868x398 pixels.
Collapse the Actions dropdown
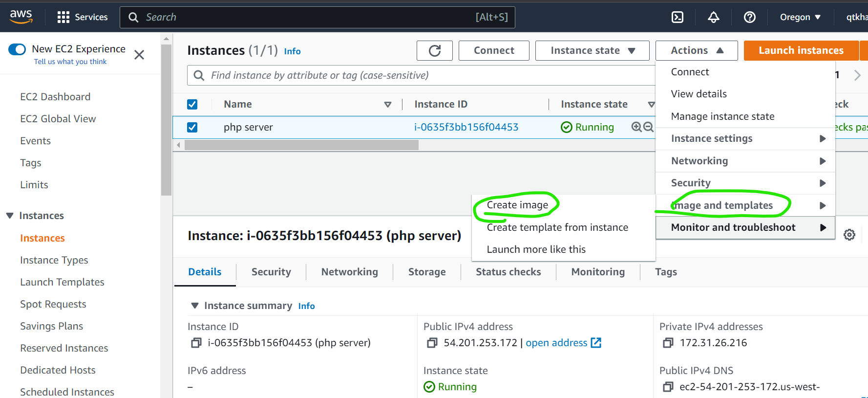coord(697,50)
